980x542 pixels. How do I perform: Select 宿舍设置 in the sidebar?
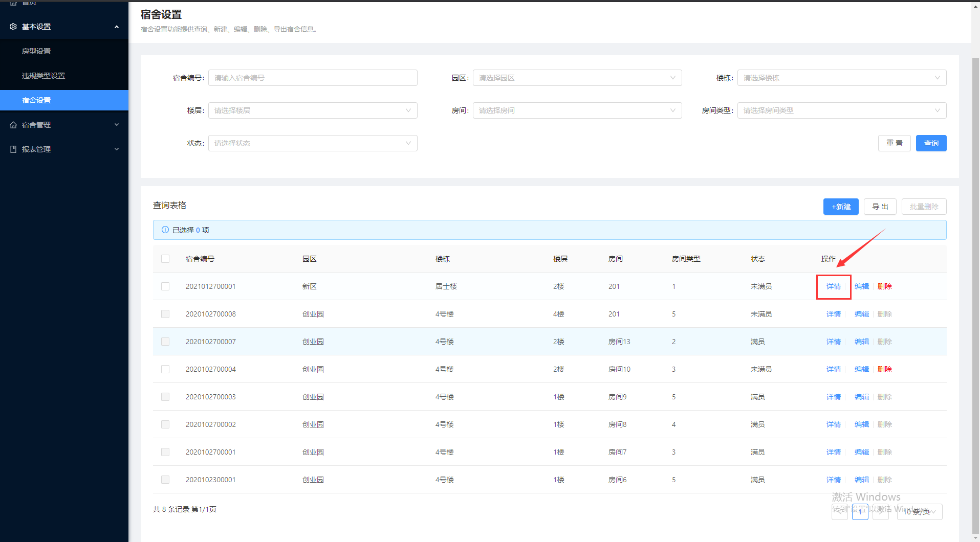coord(64,100)
